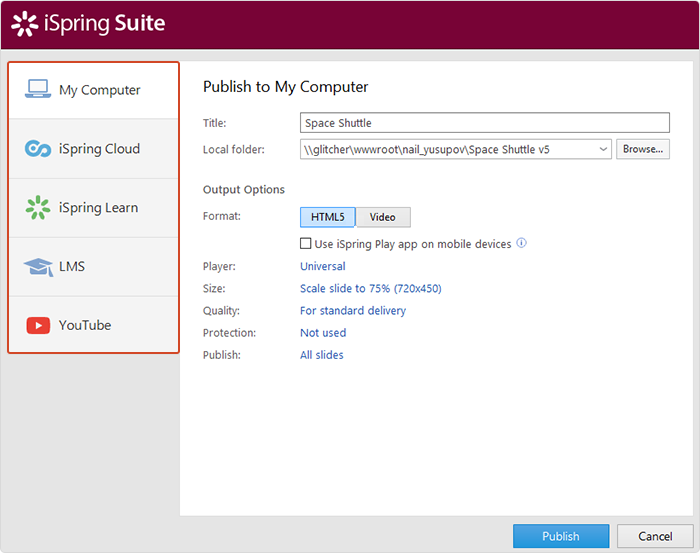Open the Universal player link
700x553 pixels.
coord(323,266)
